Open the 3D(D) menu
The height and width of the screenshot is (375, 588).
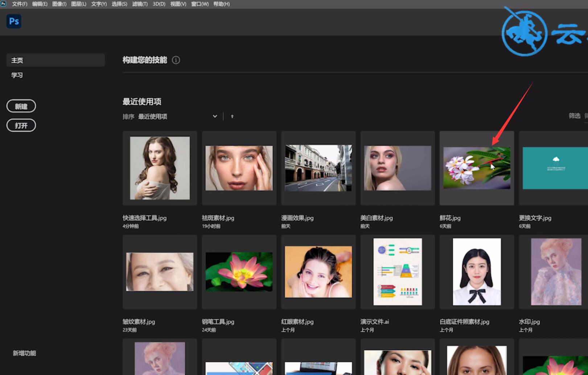[x=159, y=4]
